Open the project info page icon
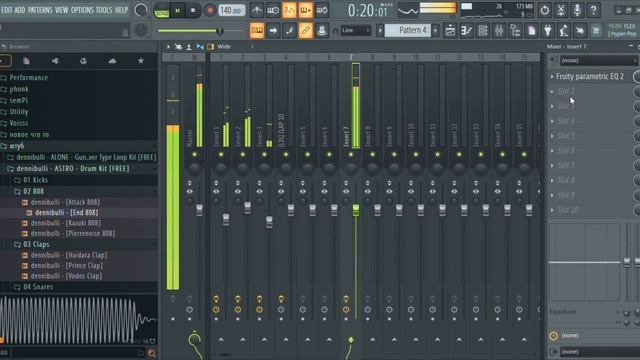Image resolution: width=640 pixels, height=360 pixels. pos(531,31)
